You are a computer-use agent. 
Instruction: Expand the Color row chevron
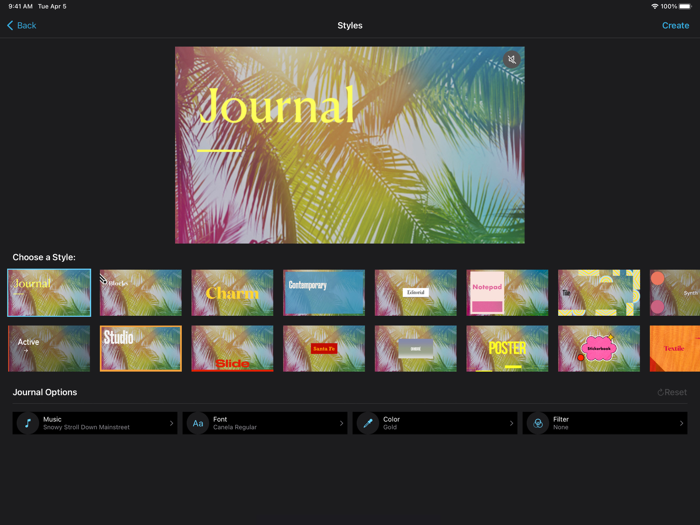pyautogui.click(x=512, y=423)
